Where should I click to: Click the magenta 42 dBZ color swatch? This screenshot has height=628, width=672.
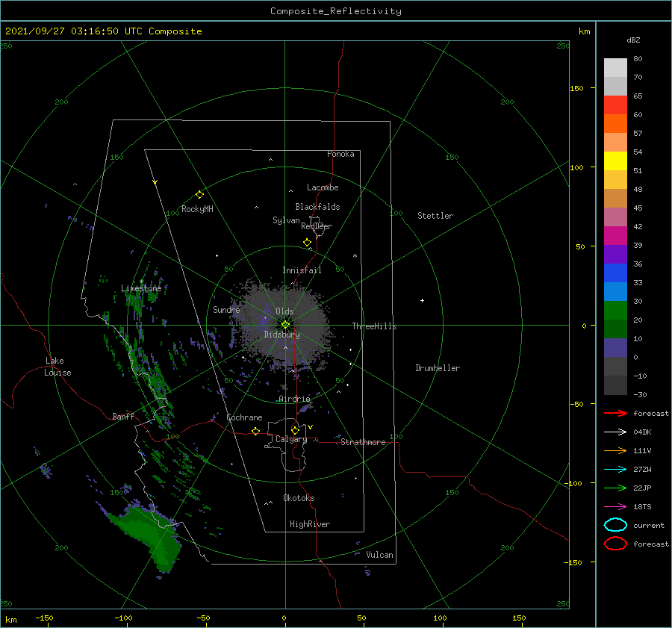[615, 235]
